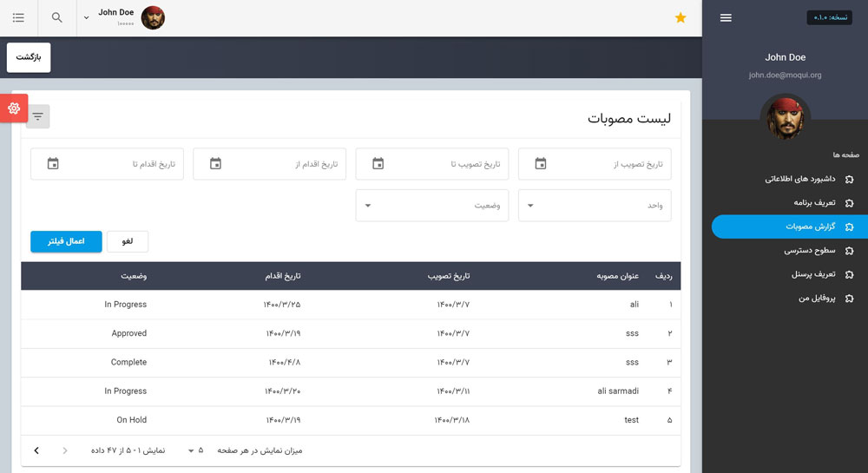This screenshot has width=868, height=473.
Task: Sort by وضعیت column header
Action: 134,276
